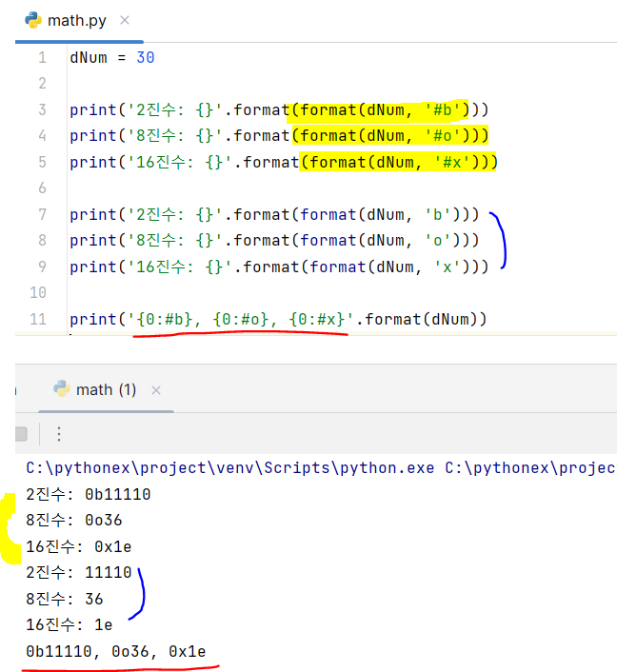
Task: Stop the running process with the stop button
Action: tap(21, 434)
